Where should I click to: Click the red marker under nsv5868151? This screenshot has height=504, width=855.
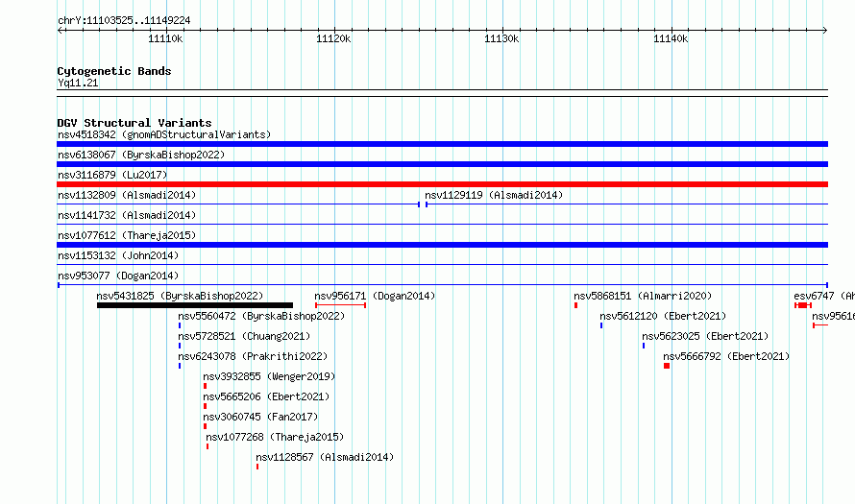pos(575,305)
